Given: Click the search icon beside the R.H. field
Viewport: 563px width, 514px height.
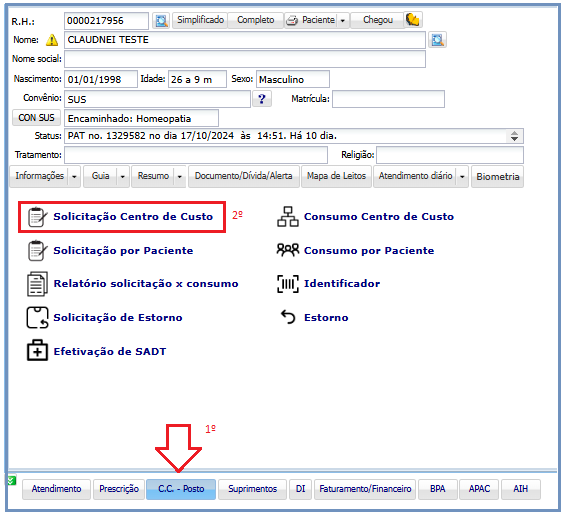Looking at the screenshot, I should pyautogui.click(x=161, y=20).
